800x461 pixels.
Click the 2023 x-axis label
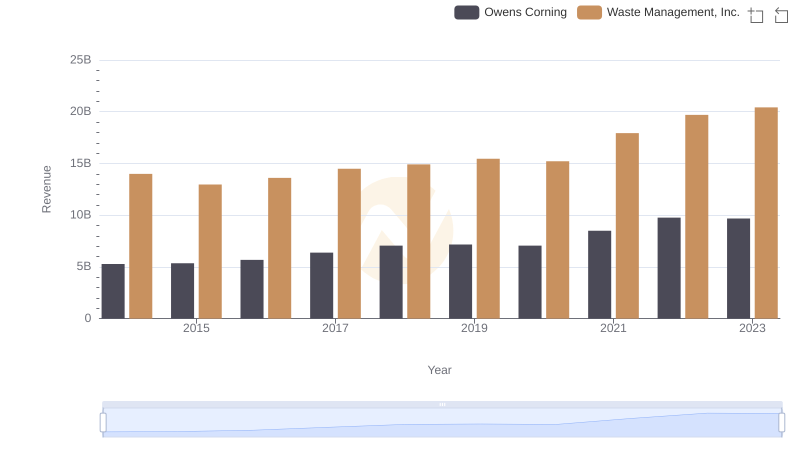coord(752,328)
